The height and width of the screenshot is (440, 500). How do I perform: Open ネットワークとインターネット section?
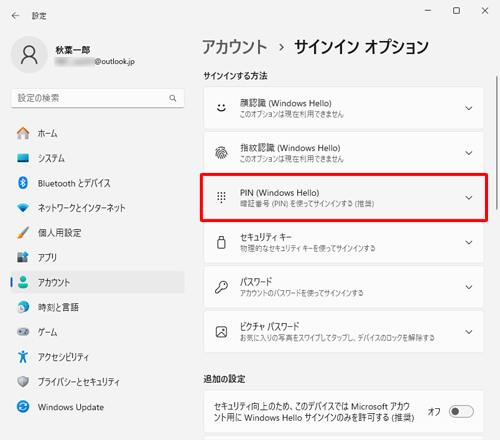(97, 208)
